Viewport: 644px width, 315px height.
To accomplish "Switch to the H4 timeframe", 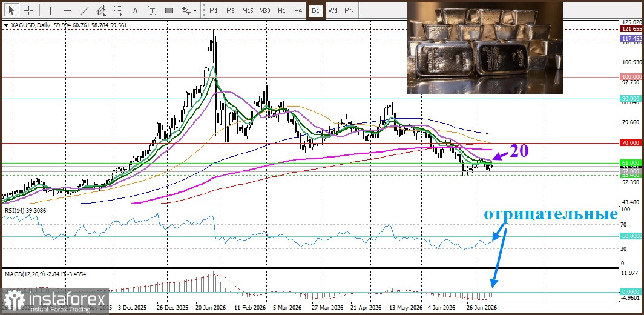I will (x=298, y=10).
